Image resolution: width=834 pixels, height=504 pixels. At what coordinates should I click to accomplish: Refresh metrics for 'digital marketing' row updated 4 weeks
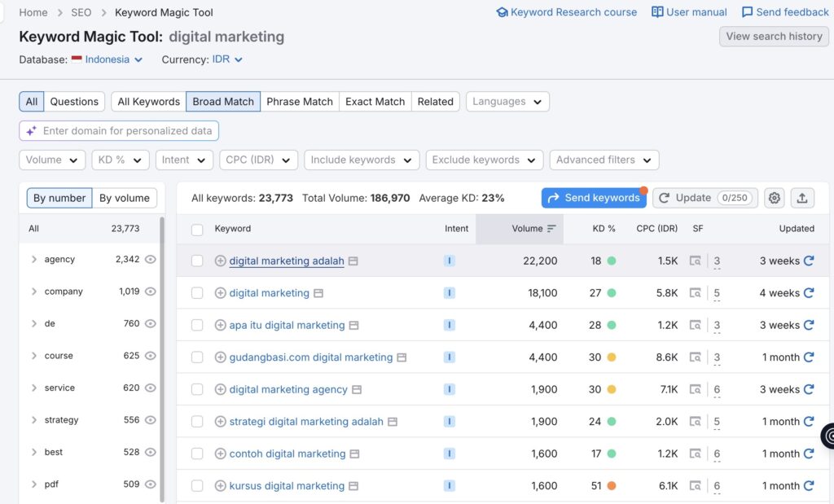click(x=809, y=293)
